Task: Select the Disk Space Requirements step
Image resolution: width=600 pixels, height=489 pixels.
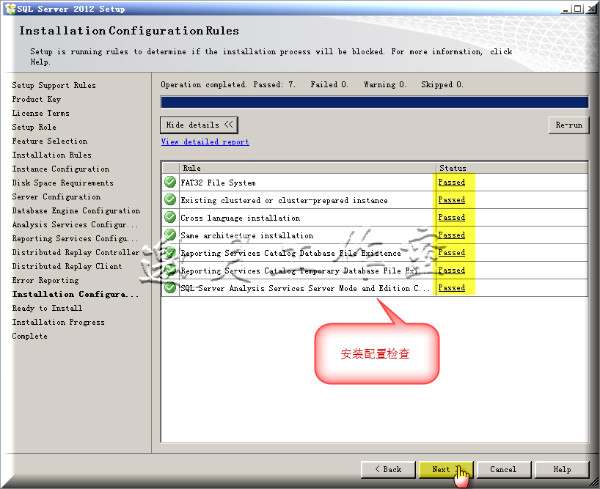Action: 63,183
